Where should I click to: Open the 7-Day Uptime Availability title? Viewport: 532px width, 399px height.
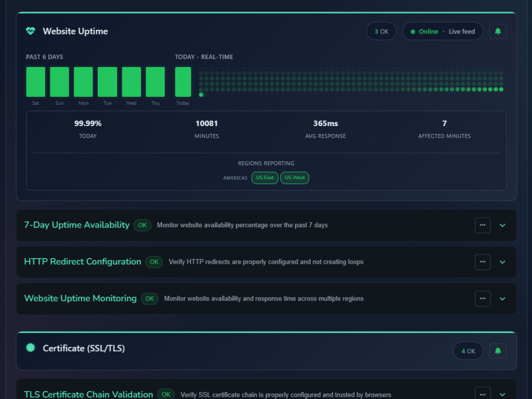pos(77,225)
